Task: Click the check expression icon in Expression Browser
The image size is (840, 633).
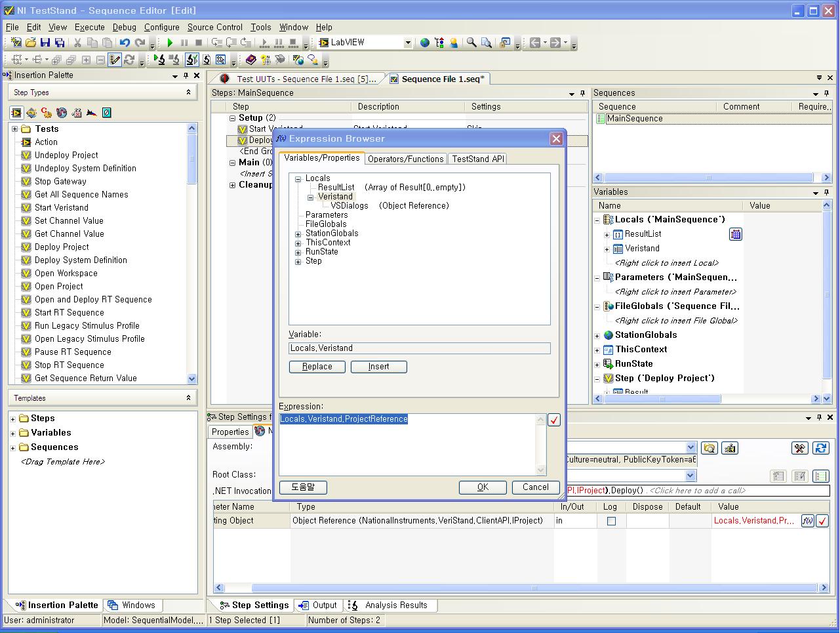Action: 554,420
